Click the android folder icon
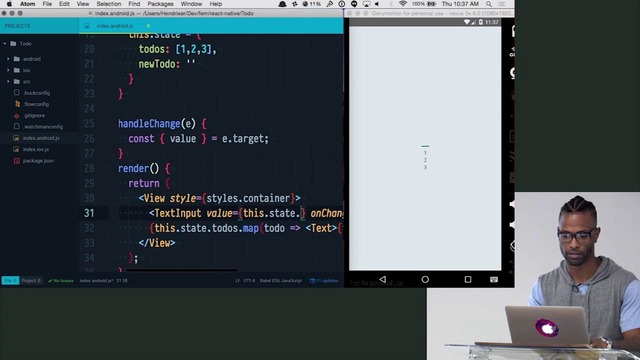640x360 pixels. click(17, 59)
